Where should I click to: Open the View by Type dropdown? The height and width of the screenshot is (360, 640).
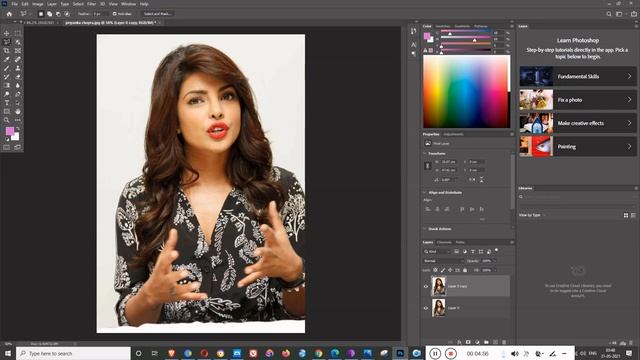tap(532, 215)
